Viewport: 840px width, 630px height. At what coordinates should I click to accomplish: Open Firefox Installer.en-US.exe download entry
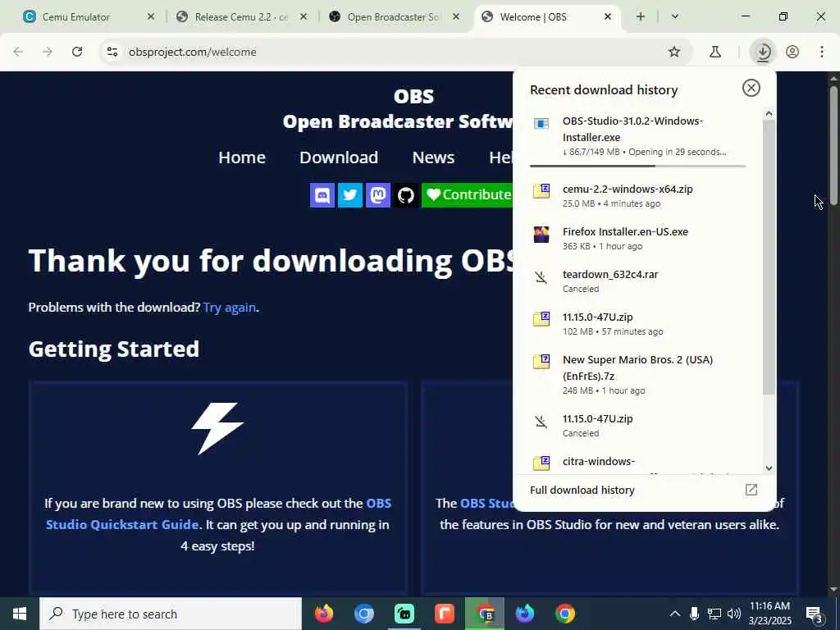637,239
